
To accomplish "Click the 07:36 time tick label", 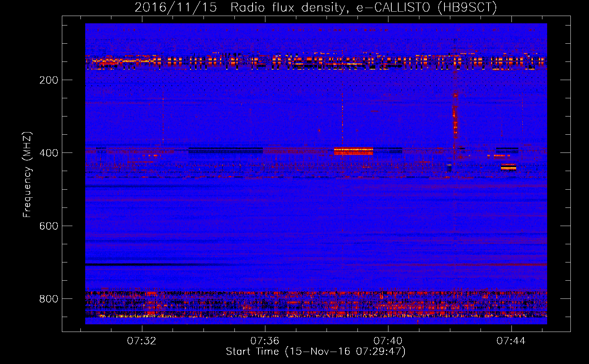I will coord(265,341).
